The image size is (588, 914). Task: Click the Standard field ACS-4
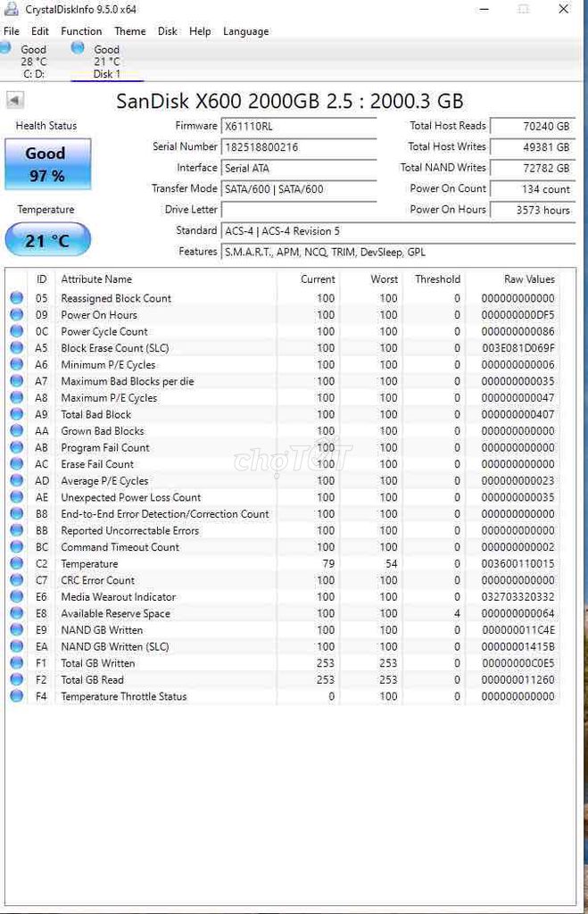click(399, 231)
